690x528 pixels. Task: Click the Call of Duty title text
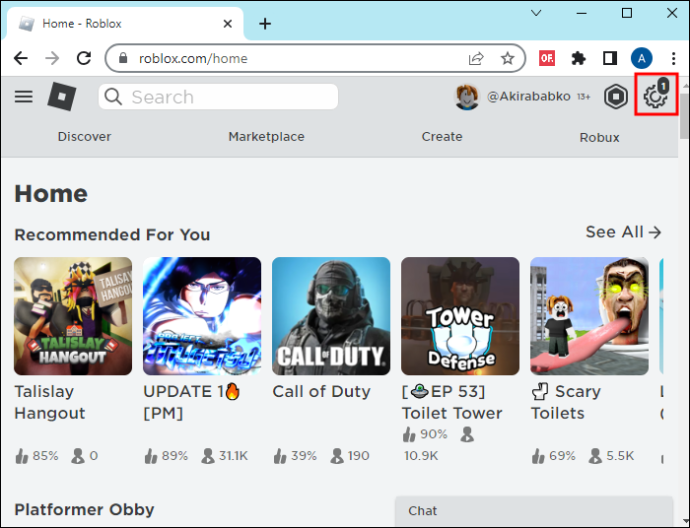[322, 391]
